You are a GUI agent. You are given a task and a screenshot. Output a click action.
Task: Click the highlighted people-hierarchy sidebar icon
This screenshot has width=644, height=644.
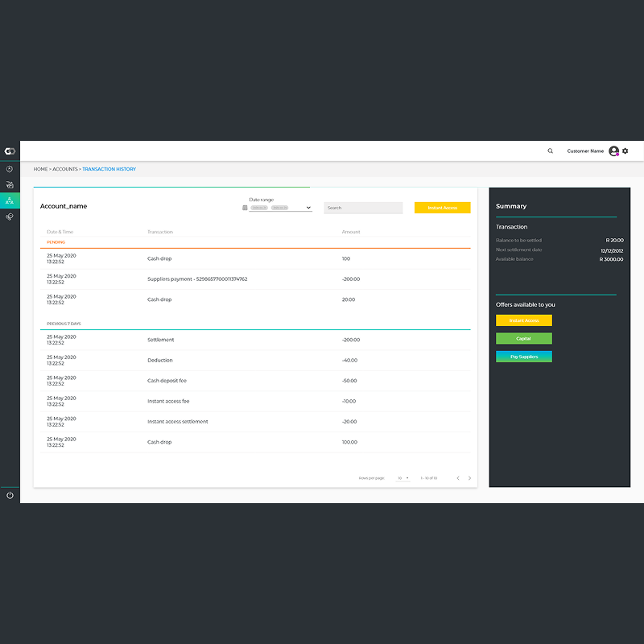pyautogui.click(x=10, y=200)
